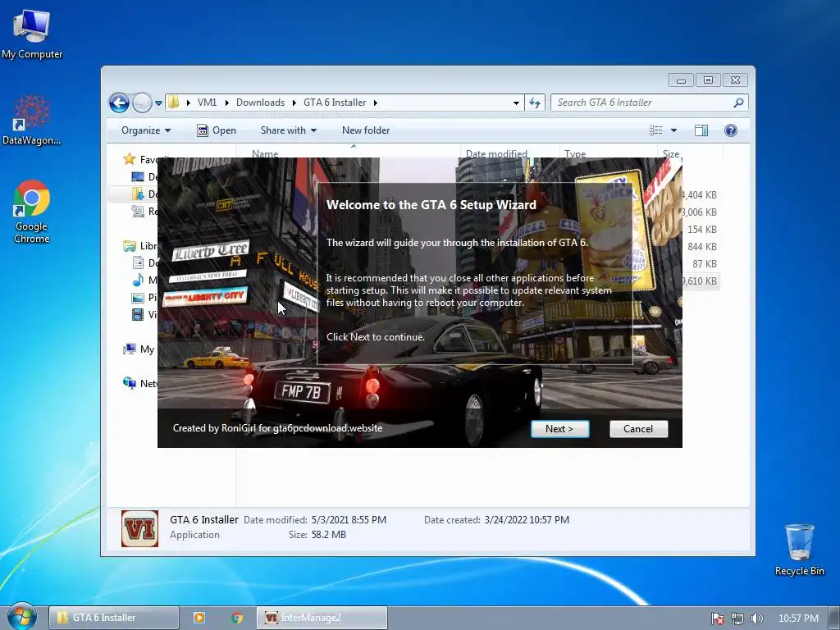This screenshot has height=630, width=840.
Task: Change the view with the view icon
Action: click(x=655, y=130)
